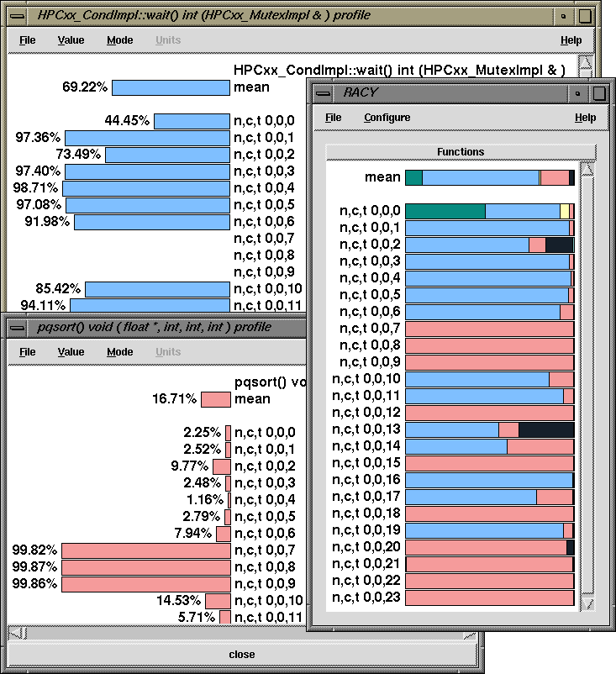This screenshot has height=674, width=616.
Task: Click the black segment of n,c,t 0,0,13 bar
Action: coord(545,429)
